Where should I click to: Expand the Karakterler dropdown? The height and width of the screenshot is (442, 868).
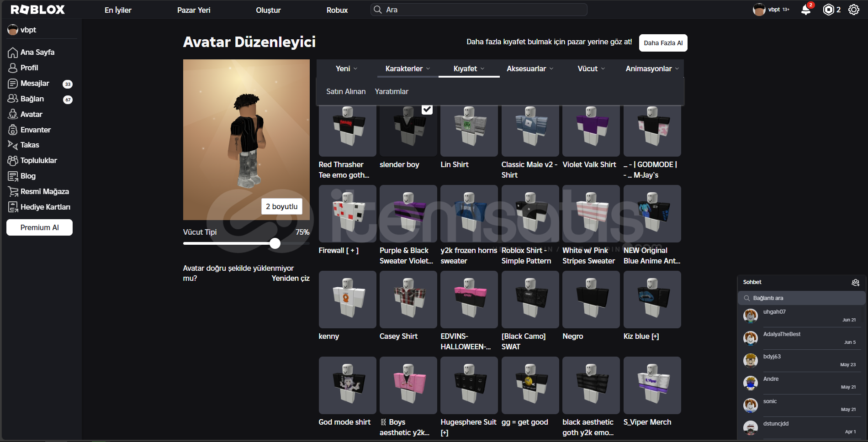point(408,68)
